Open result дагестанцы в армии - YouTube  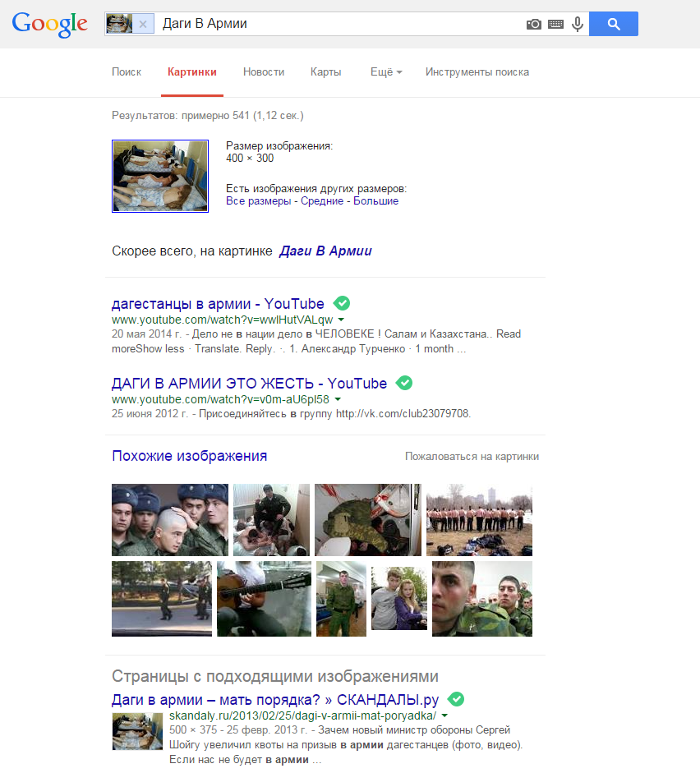(x=218, y=304)
